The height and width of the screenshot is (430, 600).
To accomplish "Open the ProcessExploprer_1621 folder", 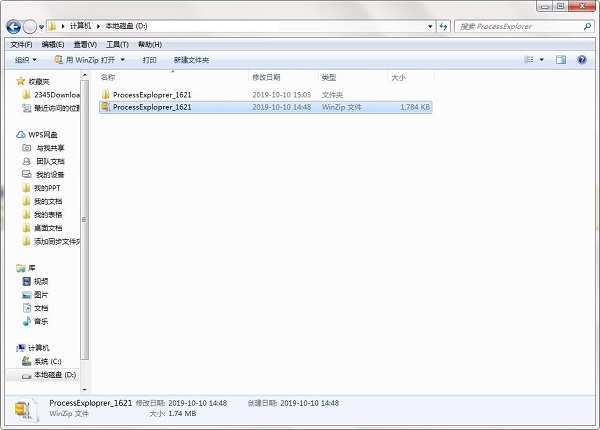I will [151, 94].
